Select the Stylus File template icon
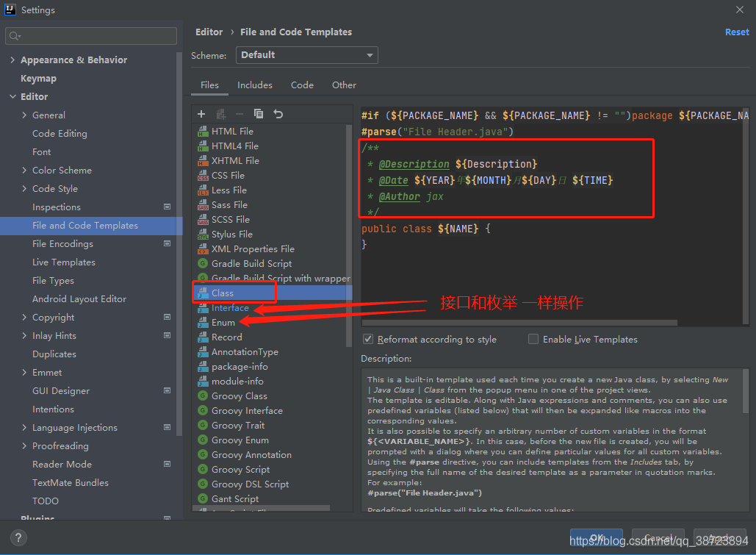Screen dimensions: 756x555 tap(203, 234)
